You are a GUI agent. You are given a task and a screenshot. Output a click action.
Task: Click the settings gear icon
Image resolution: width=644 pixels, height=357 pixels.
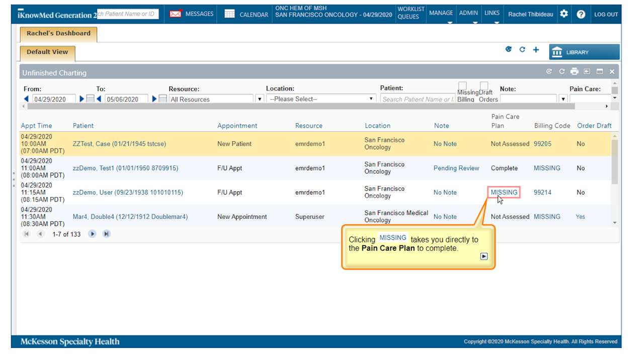point(564,14)
